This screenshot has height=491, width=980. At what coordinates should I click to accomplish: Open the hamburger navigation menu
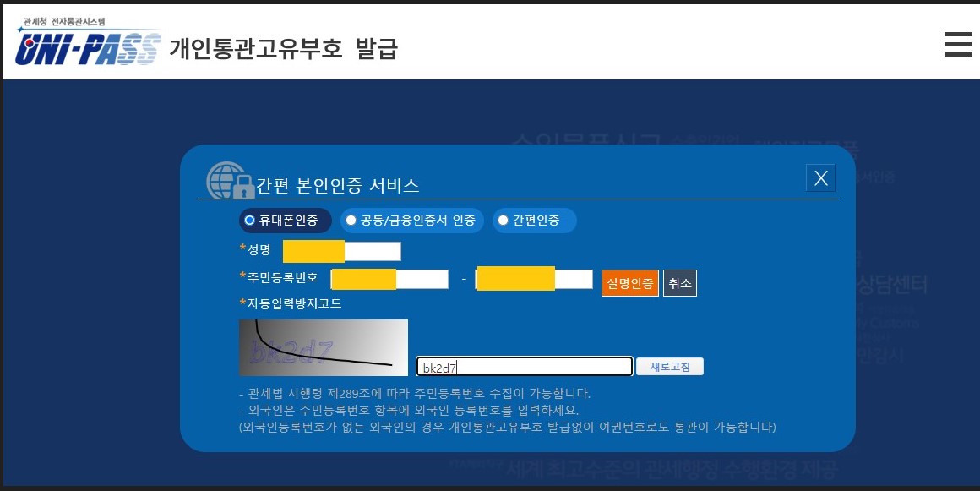(957, 45)
